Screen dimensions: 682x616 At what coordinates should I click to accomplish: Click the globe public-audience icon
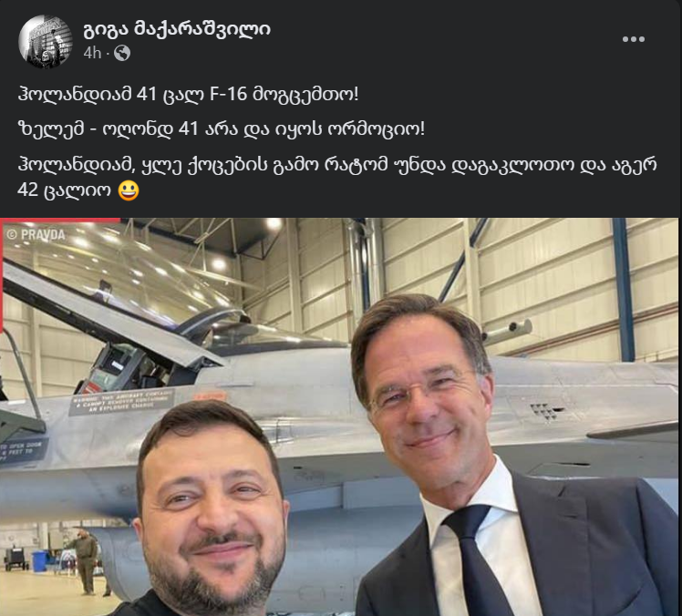coord(122,53)
